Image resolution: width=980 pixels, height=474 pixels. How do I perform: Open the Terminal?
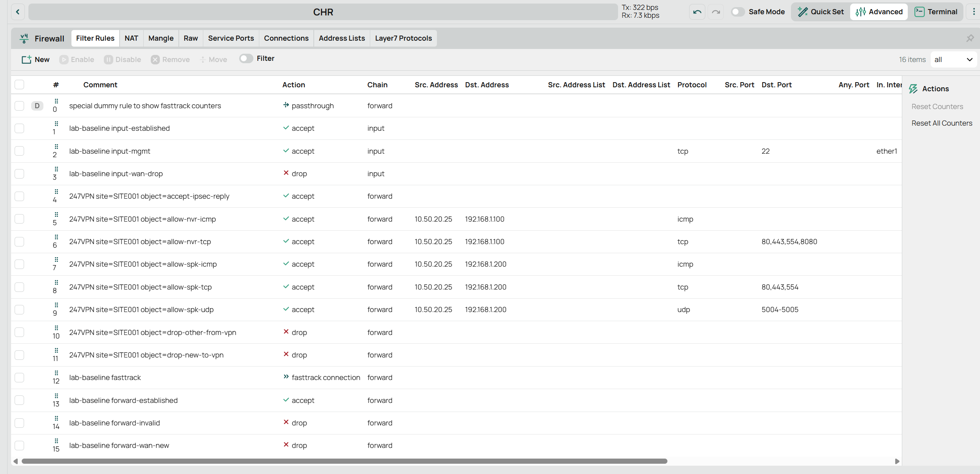click(x=936, y=12)
